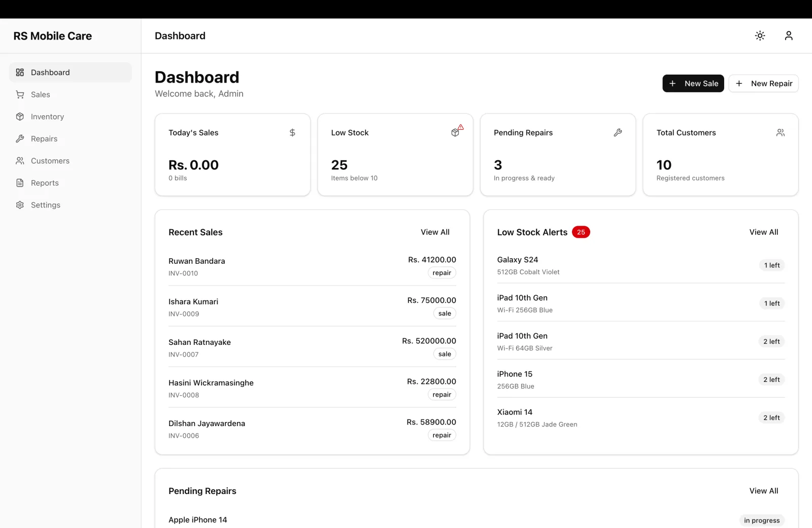Image resolution: width=812 pixels, height=528 pixels.
Task: Click the RS Mobile Care logo text
Action: (x=53, y=36)
